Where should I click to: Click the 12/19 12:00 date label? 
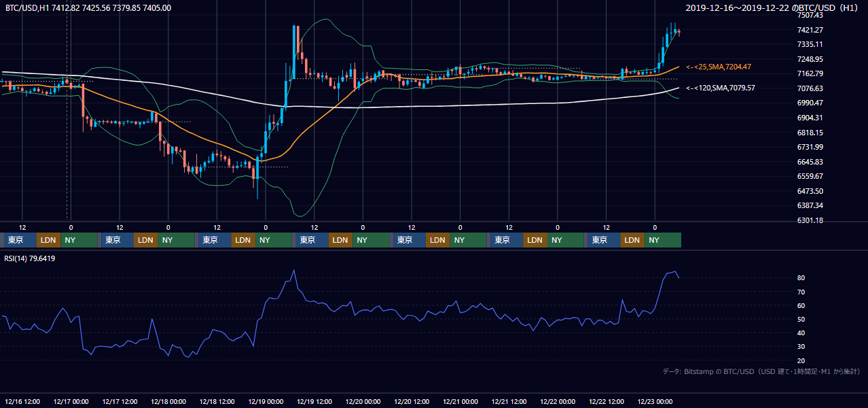pos(314,401)
